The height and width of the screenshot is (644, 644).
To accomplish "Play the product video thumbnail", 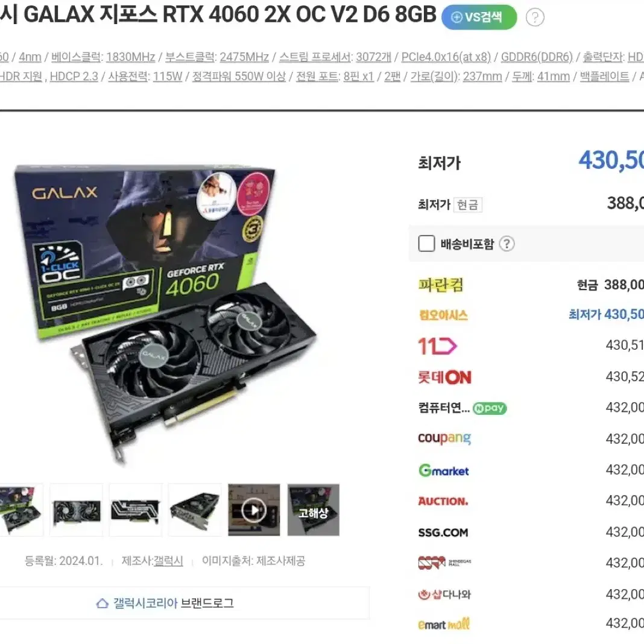I will (x=254, y=510).
